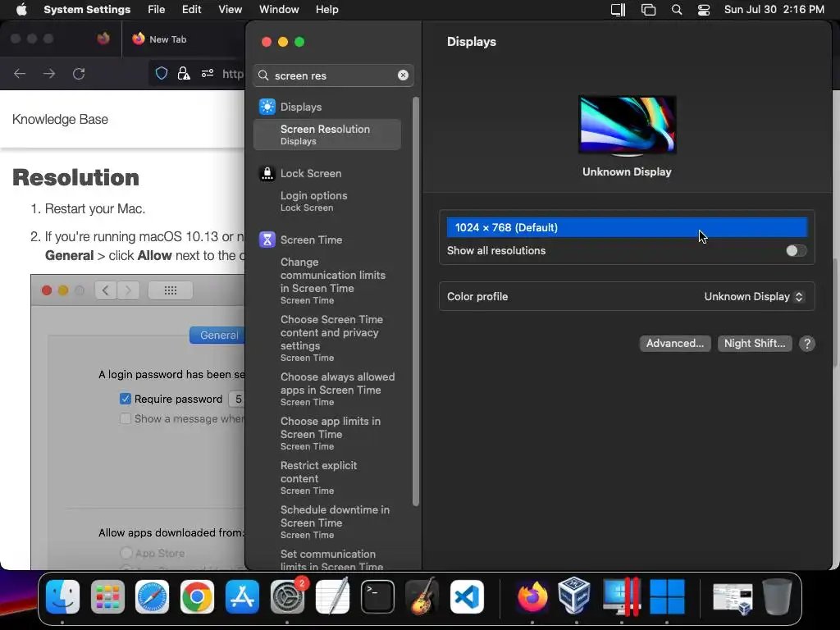Open Visual Studio Code from Dock
Viewport: 840px width, 630px height.
pos(467,597)
